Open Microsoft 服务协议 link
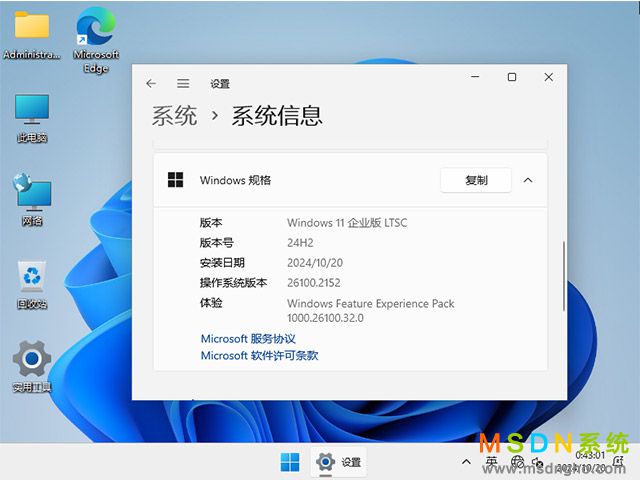 click(248, 339)
